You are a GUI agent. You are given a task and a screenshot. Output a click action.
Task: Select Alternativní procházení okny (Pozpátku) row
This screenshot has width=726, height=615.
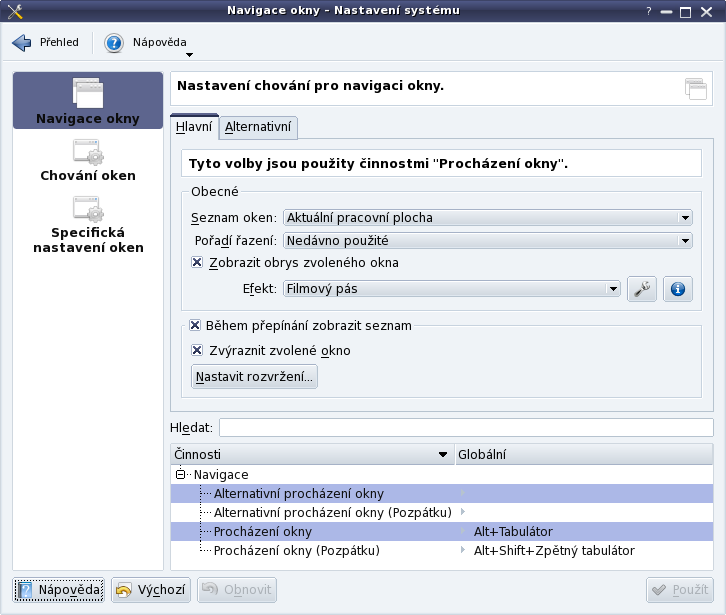pyautogui.click(x=442, y=513)
